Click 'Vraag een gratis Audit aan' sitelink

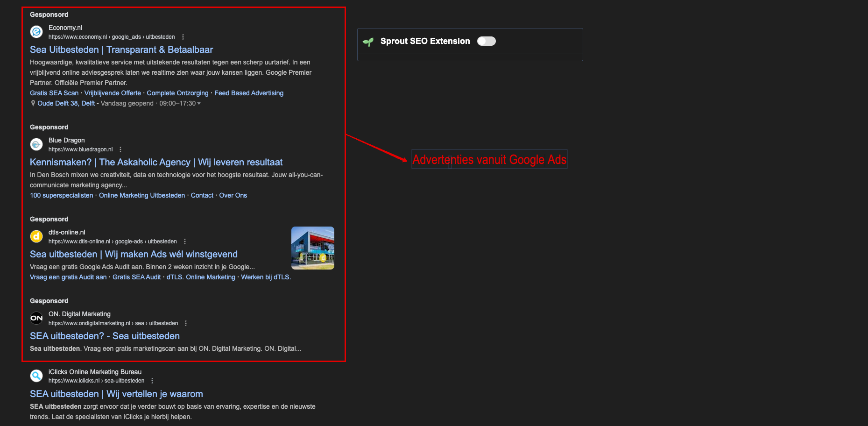68,277
